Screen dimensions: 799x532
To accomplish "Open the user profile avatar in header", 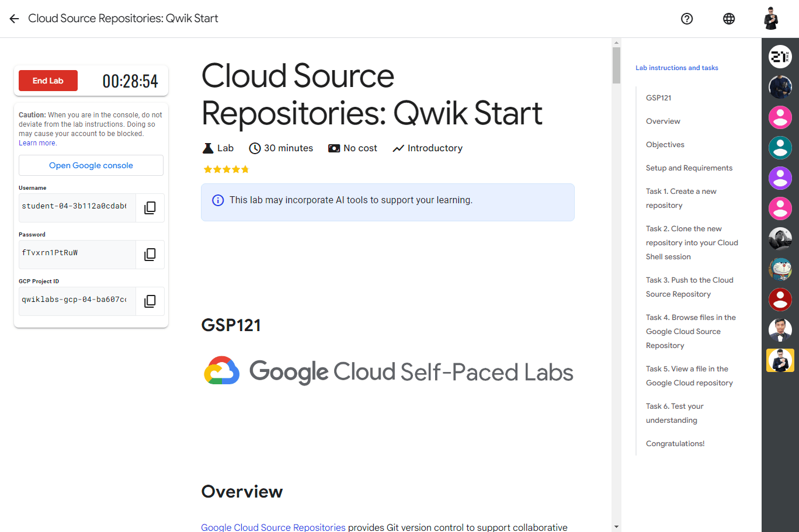I will (771, 19).
